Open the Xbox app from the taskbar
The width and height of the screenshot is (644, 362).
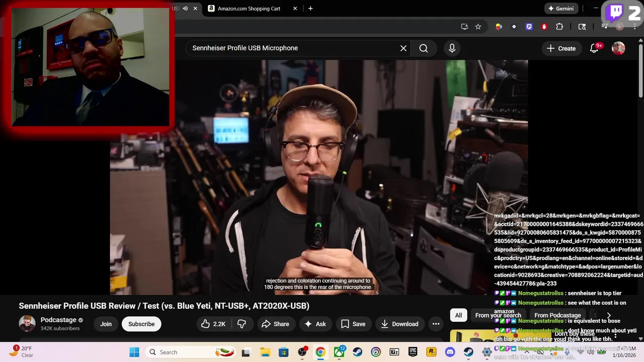coord(339,352)
